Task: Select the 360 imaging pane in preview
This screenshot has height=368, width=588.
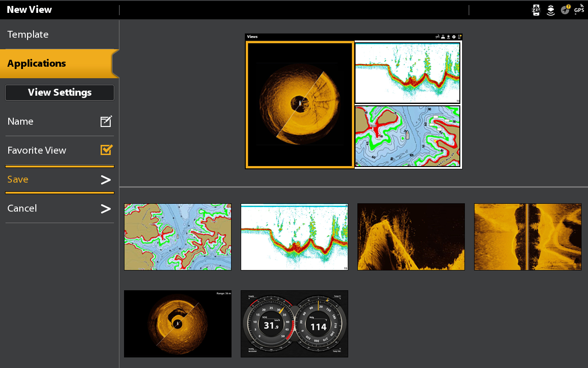Action: (x=300, y=104)
